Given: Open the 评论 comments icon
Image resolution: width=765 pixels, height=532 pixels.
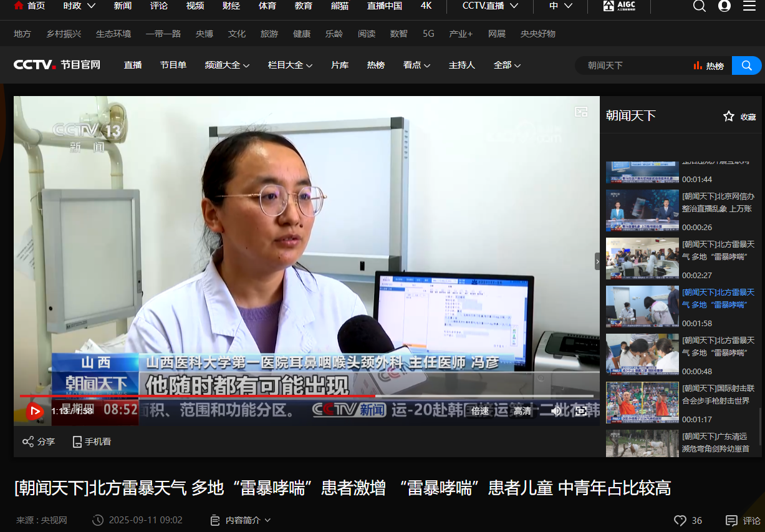Looking at the screenshot, I should [x=731, y=520].
